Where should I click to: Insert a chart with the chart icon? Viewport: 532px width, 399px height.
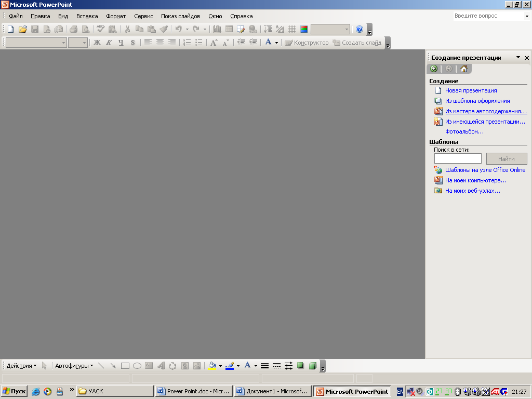click(x=217, y=29)
